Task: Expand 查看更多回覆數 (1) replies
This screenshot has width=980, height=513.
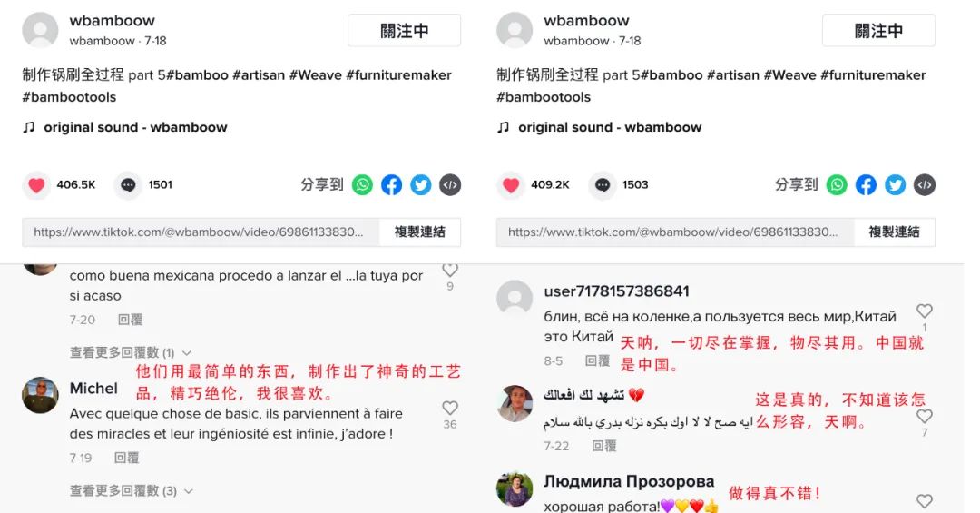Action: [x=130, y=352]
